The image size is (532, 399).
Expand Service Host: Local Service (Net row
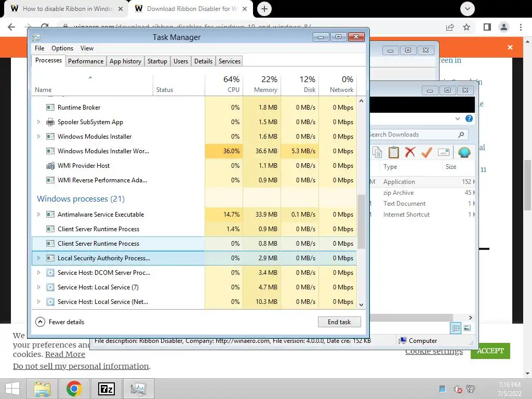click(x=38, y=302)
